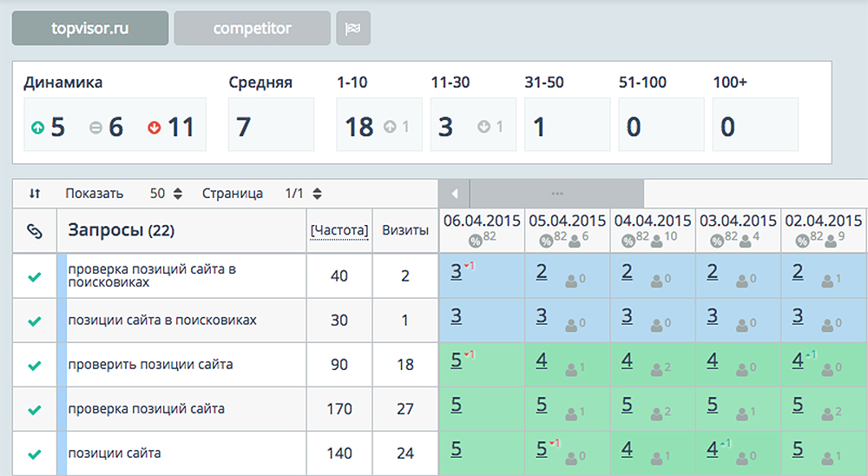Open the 'Показать 50' rows dropdown
Image resolution: width=868 pixels, height=476 pixels.
167,194
